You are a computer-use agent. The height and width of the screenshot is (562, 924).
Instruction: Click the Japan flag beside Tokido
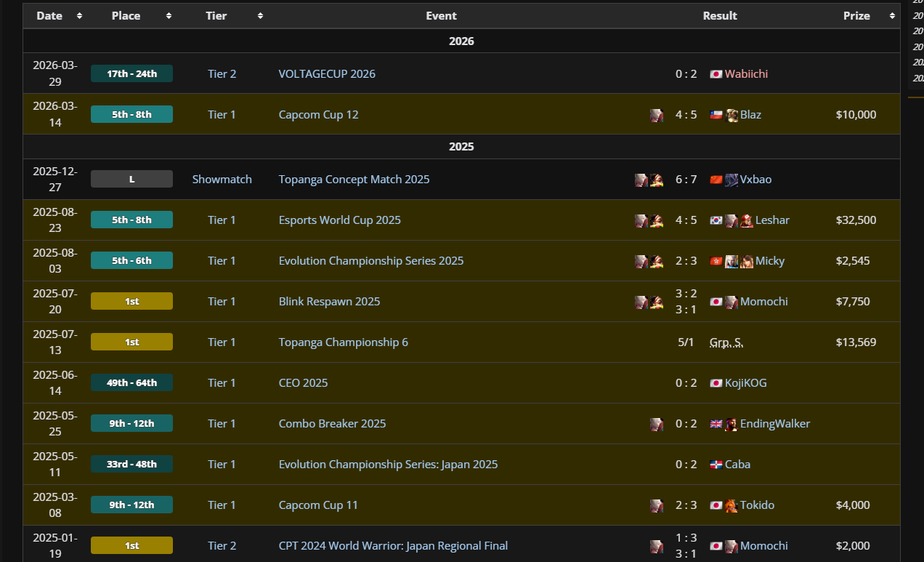tap(716, 505)
